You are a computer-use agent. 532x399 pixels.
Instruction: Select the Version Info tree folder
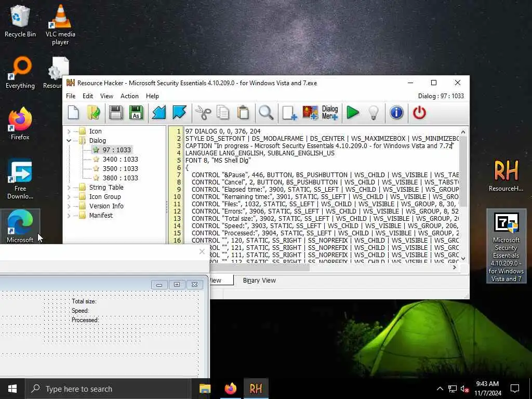click(x=106, y=206)
